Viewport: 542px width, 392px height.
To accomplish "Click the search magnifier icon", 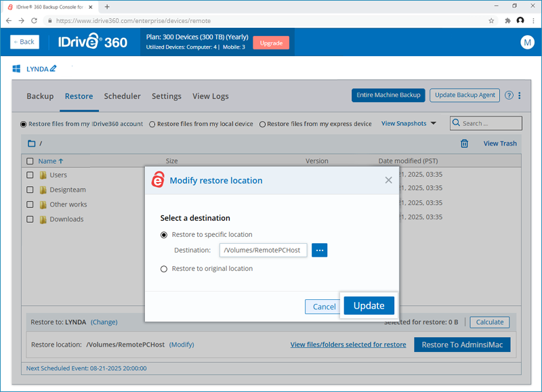I will pyautogui.click(x=456, y=123).
